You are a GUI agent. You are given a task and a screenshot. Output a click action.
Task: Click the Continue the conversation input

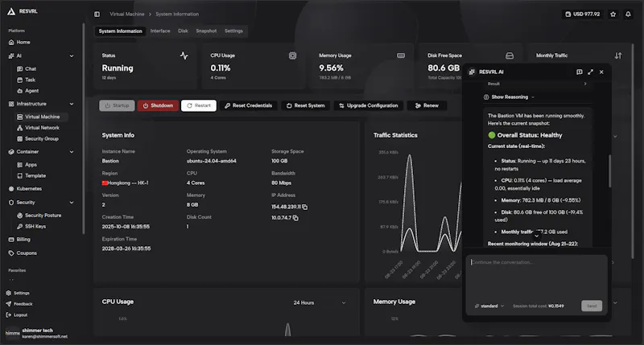click(x=536, y=277)
